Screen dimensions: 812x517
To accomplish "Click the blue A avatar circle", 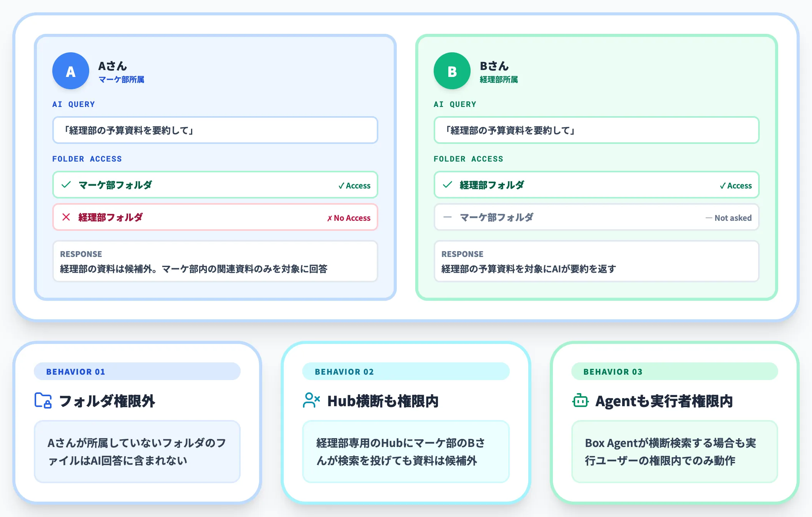I will click(71, 71).
